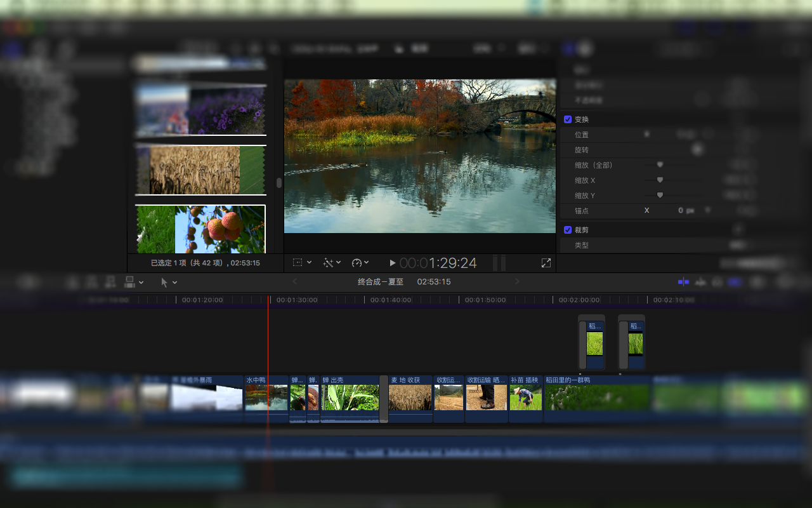812x508 pixels.
Task: Enter full-screen viewer with the expand arrows icon
Action: (x=546, y=263)
